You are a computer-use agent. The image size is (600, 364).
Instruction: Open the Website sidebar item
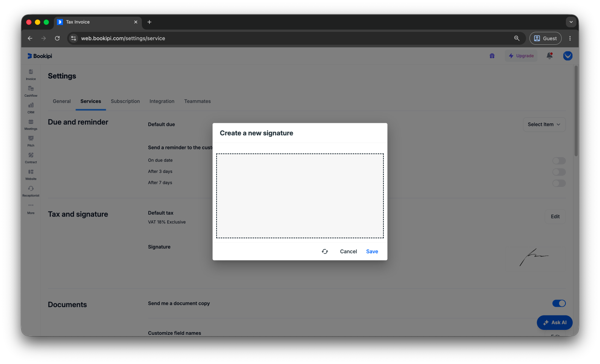coord(31,175)
